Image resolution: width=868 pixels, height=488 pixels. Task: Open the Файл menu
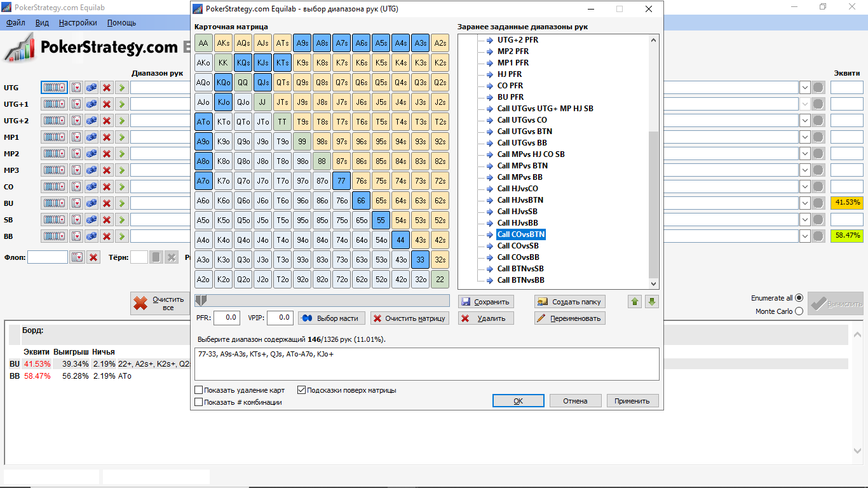(16, 22)
